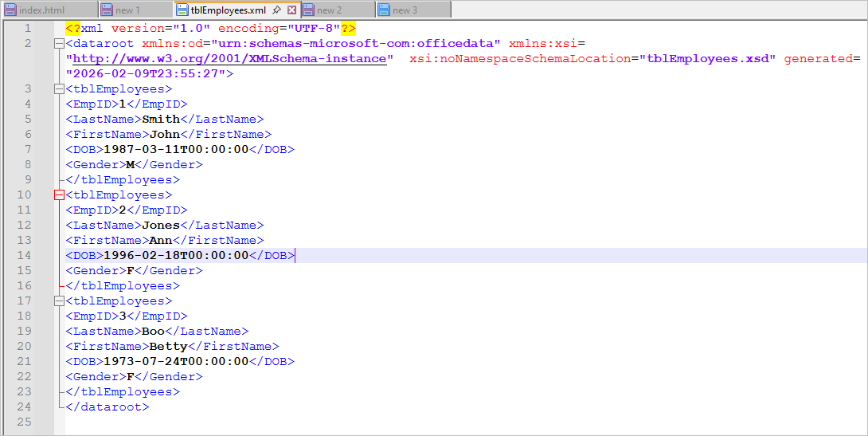The width and height of the screenshot is (868, 436).
Task: Click the EmpID tag on line 18
Action: tap(92, 316)
